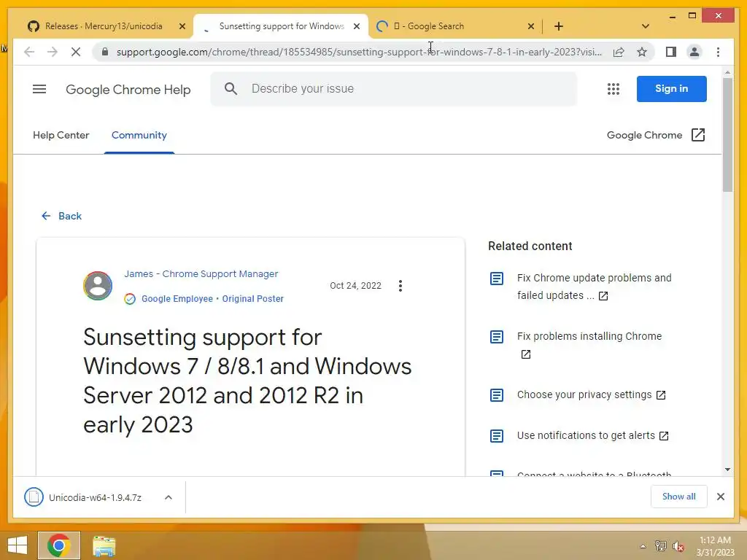Close the downloads bar
The image size is (747, 560).
click(720, 497)
